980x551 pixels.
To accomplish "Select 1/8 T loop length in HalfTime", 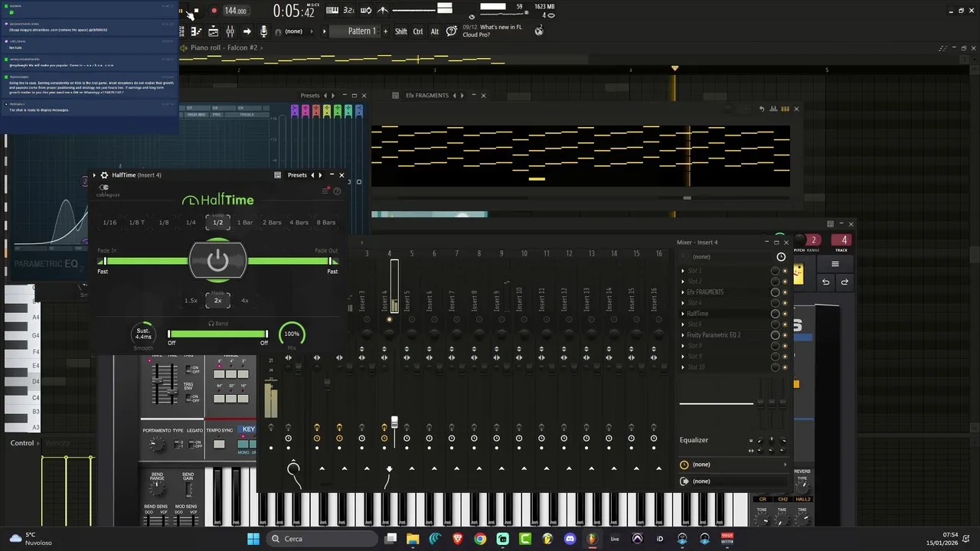I will point(136,223).
